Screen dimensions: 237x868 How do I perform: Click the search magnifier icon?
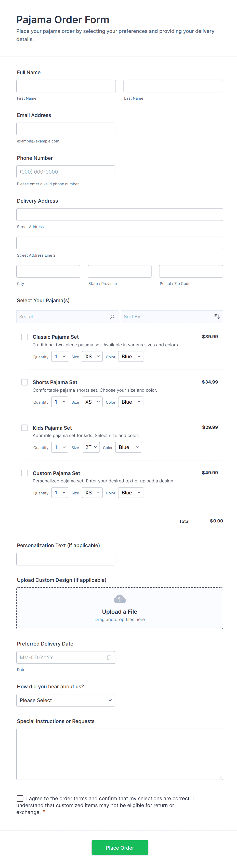(x=112, y=317)
